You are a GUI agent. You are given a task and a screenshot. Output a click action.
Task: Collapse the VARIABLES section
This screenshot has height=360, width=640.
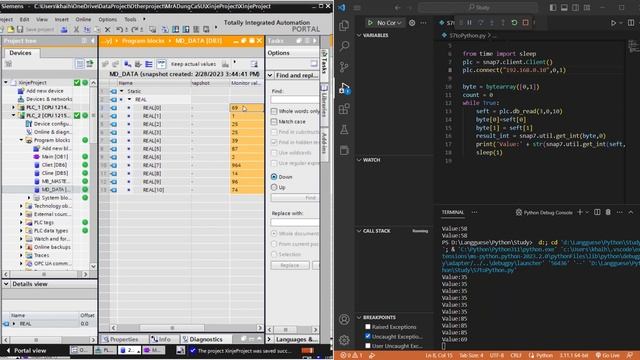click(359, 36)
